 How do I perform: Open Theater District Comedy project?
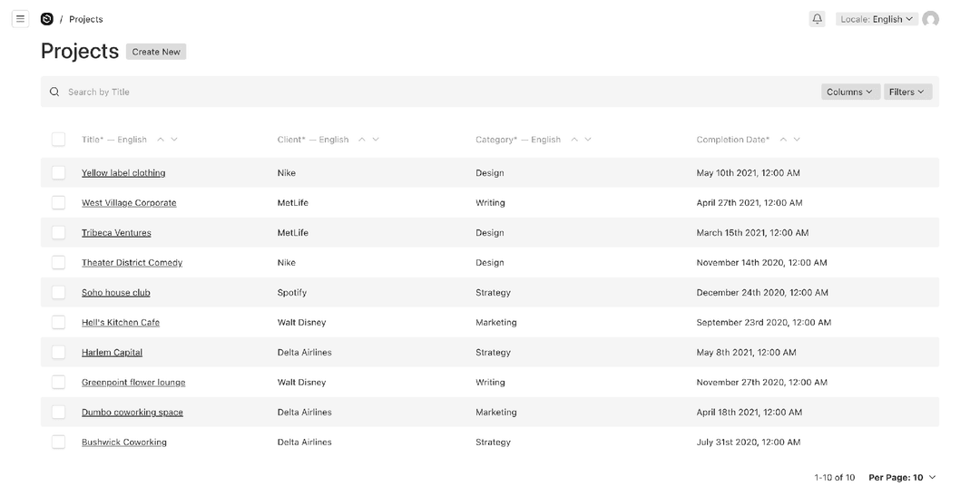pyautogui.click(x=132, y=263)
